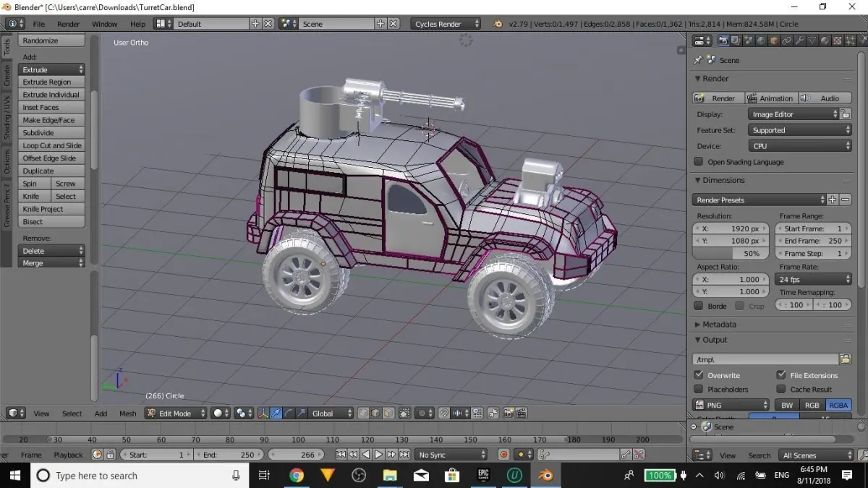
Task: Open the Object properties cube tab
Action: click(x=773, y=40)
